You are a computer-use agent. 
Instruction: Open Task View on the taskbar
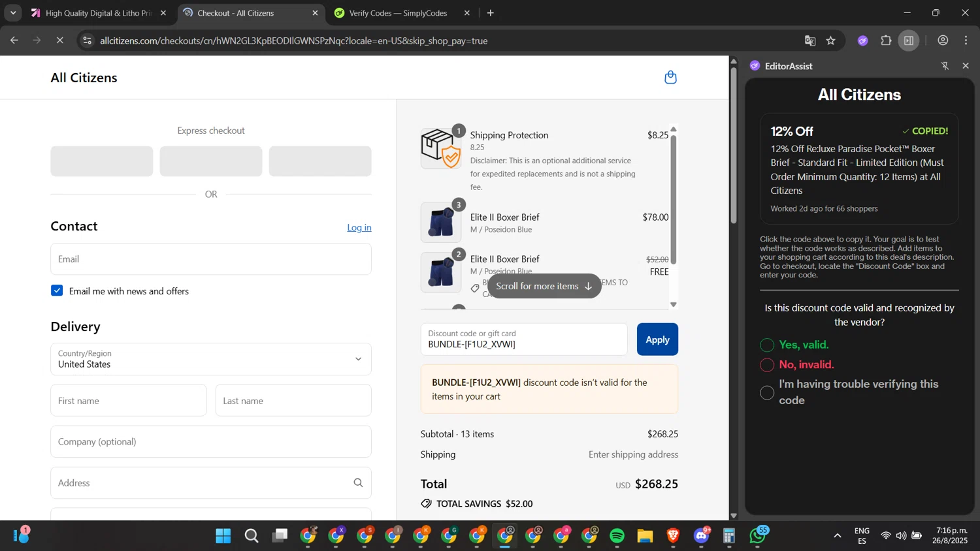point(280,536)
